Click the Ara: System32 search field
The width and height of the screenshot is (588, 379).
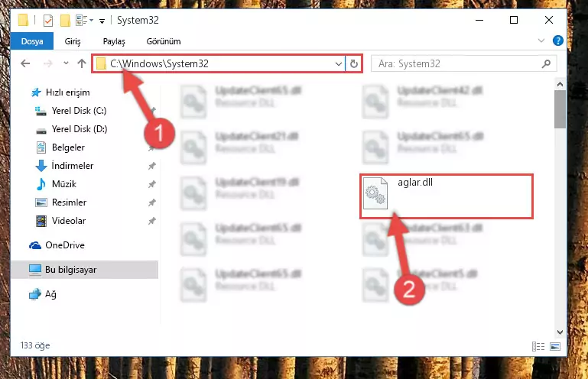coord(456,63)
